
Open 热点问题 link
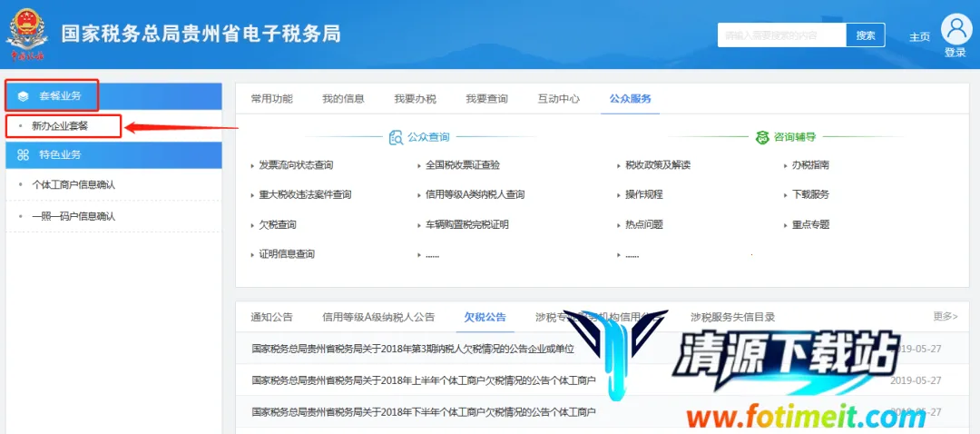(643, 224)
